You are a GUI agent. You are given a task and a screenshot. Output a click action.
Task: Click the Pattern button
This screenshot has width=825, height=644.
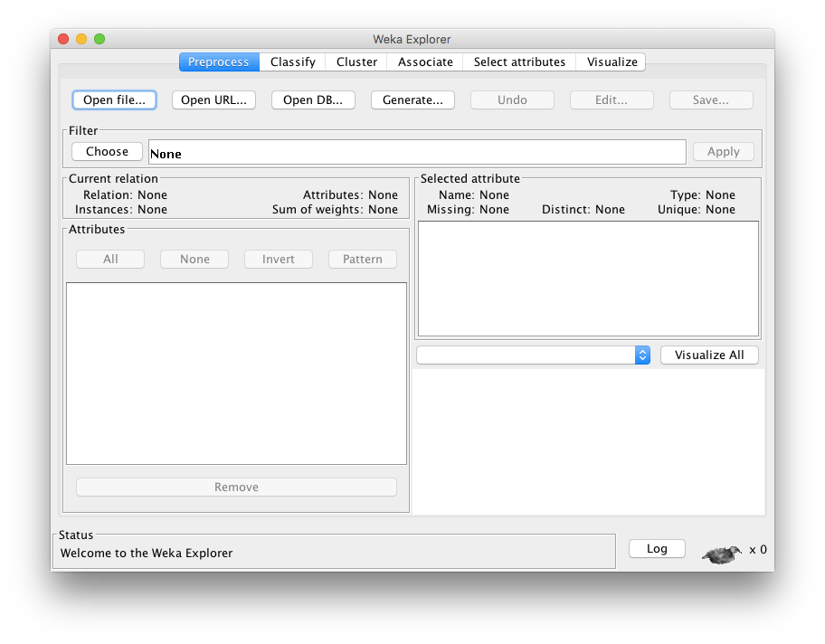click(x=363, y=259)
